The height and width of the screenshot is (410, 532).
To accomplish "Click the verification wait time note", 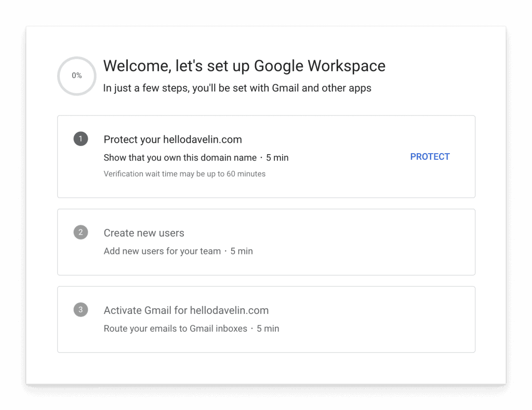I will click(184, 174).
